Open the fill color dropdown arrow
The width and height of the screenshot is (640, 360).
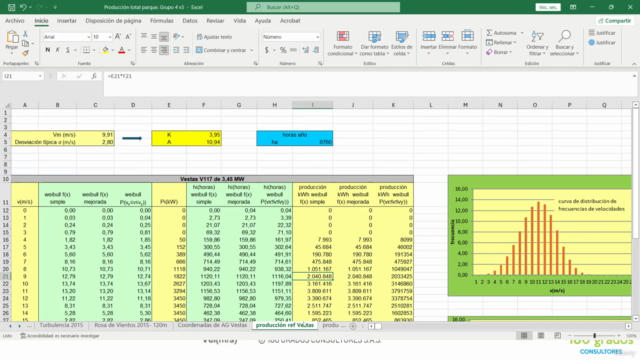(113, 50)
